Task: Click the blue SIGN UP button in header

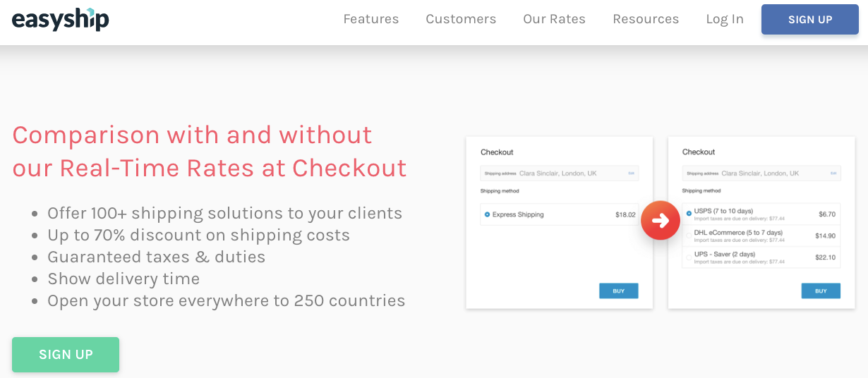Action: pos(810,20)
